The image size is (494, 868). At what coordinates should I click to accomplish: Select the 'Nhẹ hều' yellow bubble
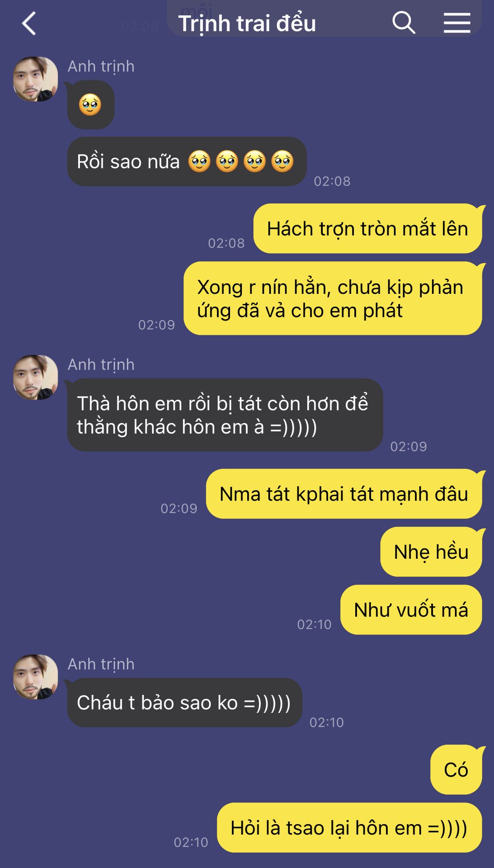(x=431, y=552)
